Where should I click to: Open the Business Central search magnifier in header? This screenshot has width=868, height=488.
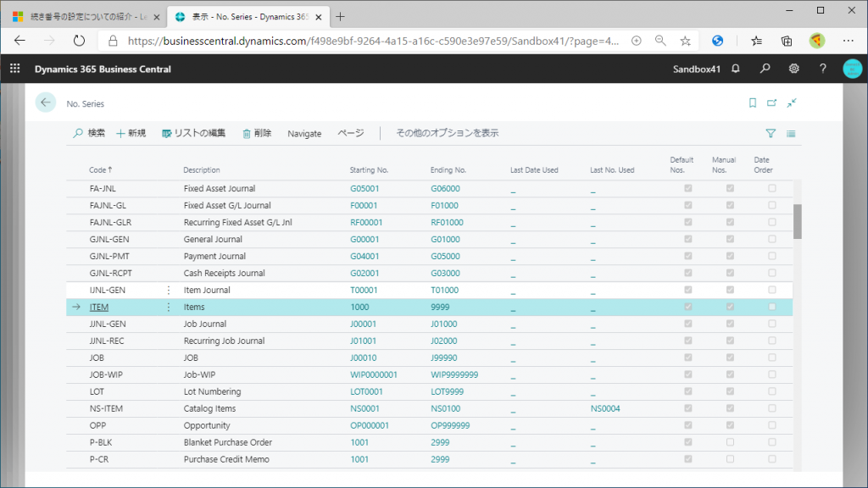pyautogui.click(x=765, y=69)
